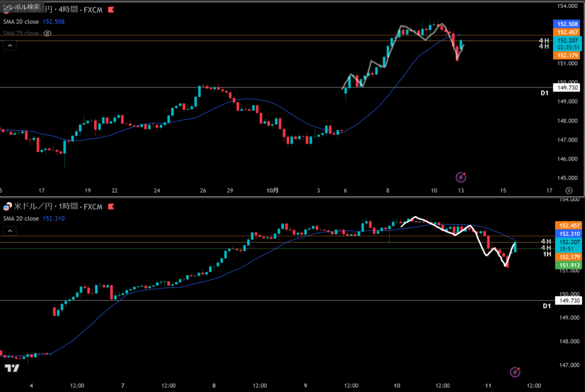Viewport: 585px width, 392px height.
Task: Open the 4-hour chart time axis settings gear
Action: (x=568, y=190)
